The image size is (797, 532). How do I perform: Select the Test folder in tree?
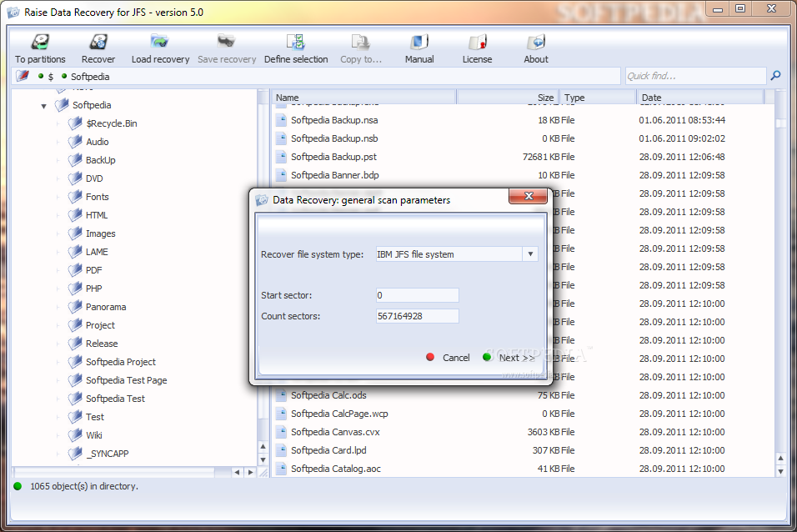94,417
